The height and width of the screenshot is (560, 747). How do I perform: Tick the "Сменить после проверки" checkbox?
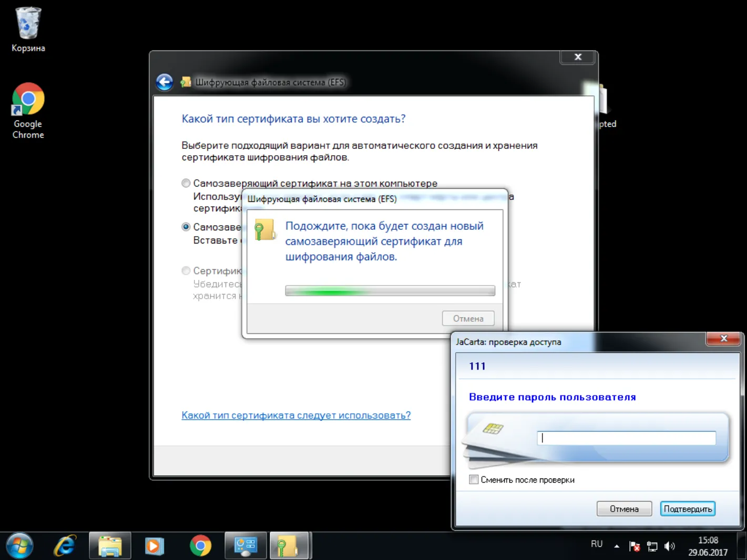(x=474, y=480)
